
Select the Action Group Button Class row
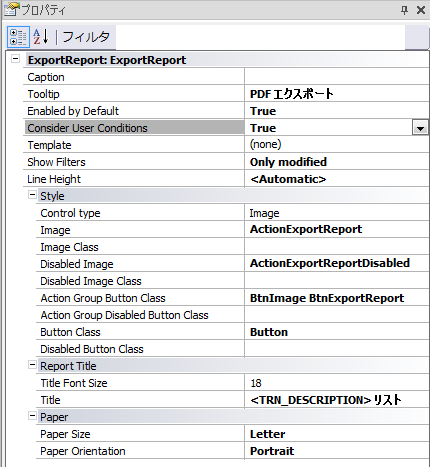(x=232, y=298)
